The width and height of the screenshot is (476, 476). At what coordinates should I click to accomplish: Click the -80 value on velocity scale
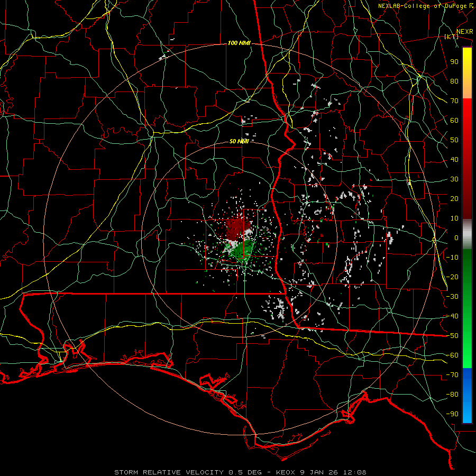tap(452, 395)
